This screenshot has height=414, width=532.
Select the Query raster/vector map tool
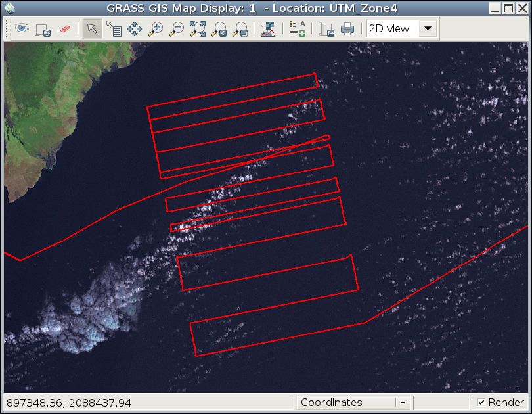[114, 29]
